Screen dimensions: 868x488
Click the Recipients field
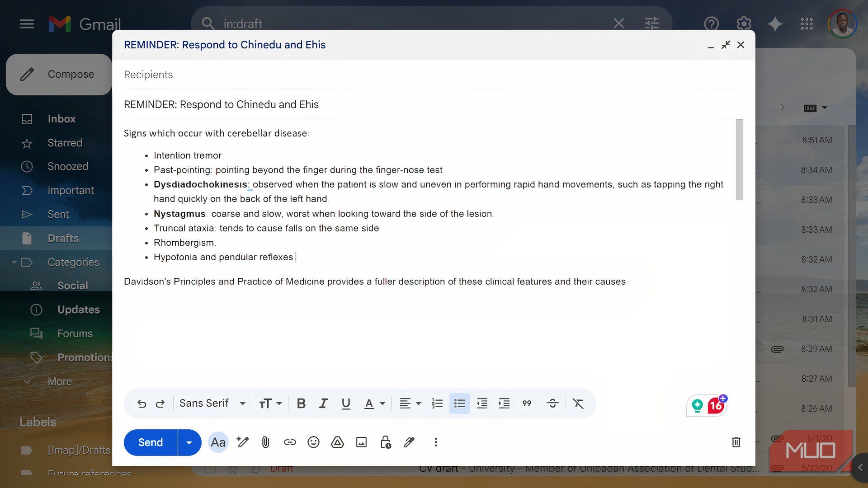pyautogui.click(x=433, y=75)
